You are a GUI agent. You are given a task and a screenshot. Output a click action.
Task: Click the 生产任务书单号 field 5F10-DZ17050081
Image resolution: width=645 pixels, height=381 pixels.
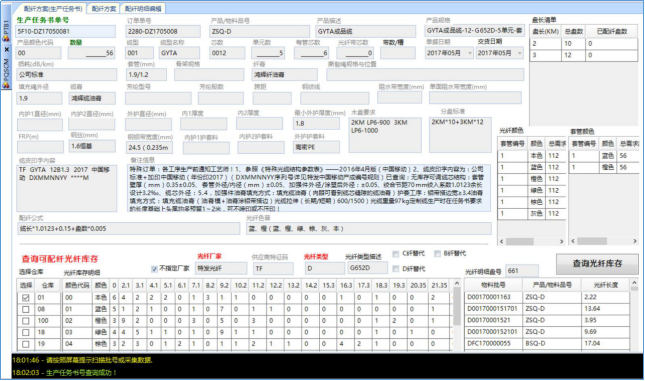[x=66, y=31]
